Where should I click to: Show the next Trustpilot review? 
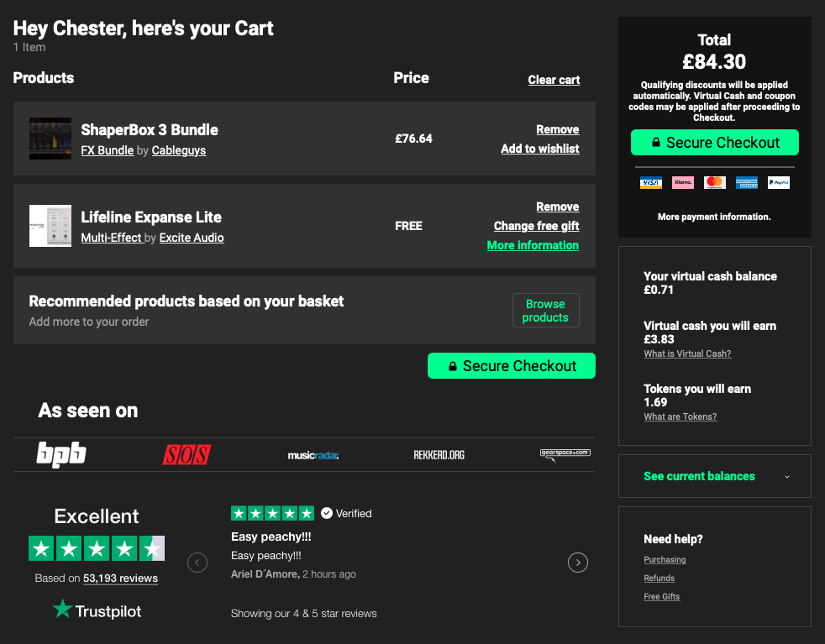pos(578,563)
